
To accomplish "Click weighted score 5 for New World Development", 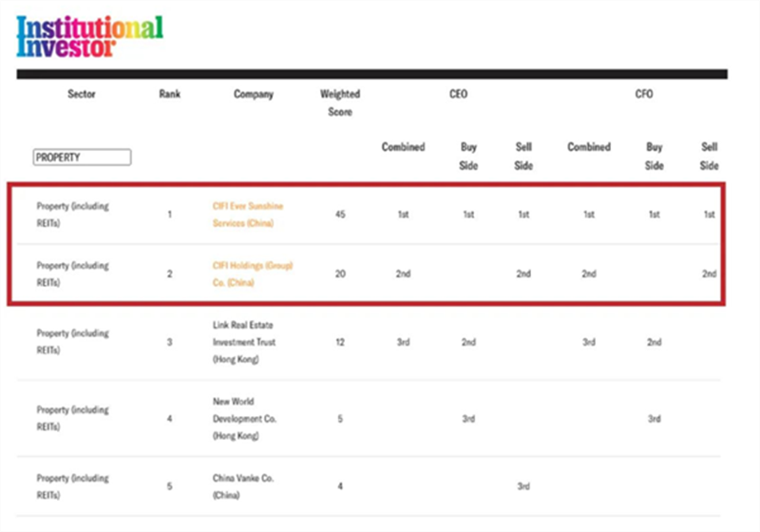I will pyautogui.click(x=340, y=419).
